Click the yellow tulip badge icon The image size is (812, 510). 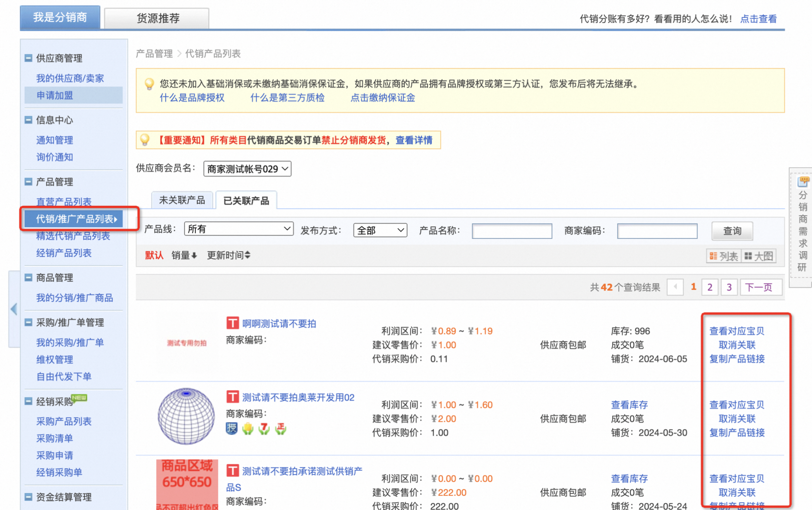pos(248,428)
